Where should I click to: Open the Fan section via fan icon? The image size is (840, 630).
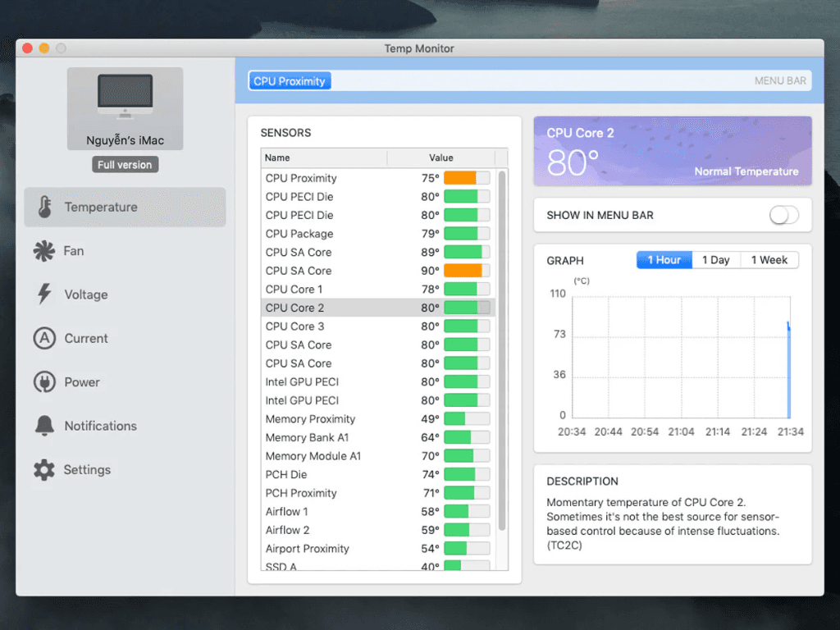[43, 251]
